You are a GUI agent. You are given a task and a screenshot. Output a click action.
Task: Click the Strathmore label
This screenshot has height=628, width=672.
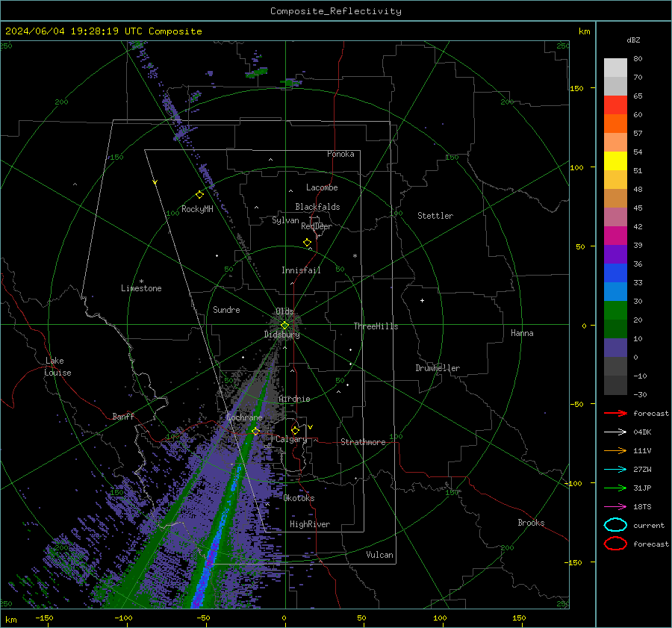[x=363, y=442]
